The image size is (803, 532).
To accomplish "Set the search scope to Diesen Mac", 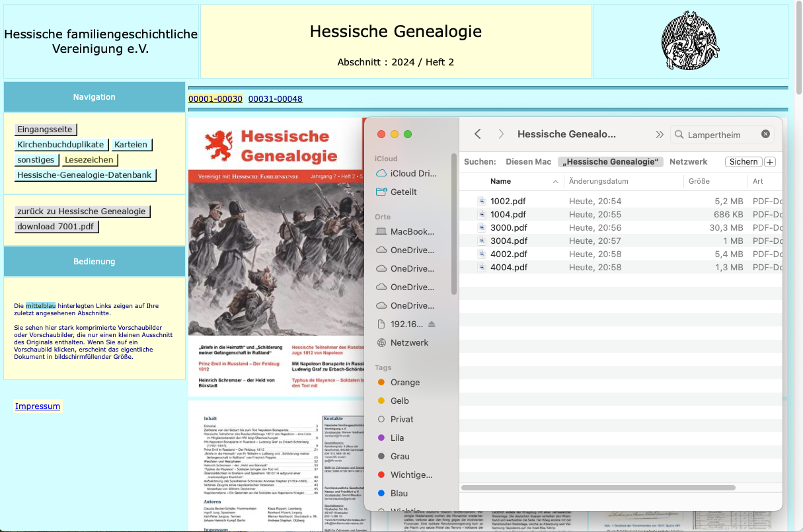I will 529,162.
